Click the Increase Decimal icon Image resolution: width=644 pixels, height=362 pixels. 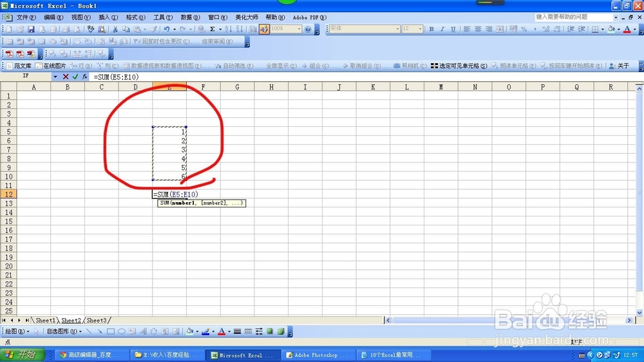point(546,29)
